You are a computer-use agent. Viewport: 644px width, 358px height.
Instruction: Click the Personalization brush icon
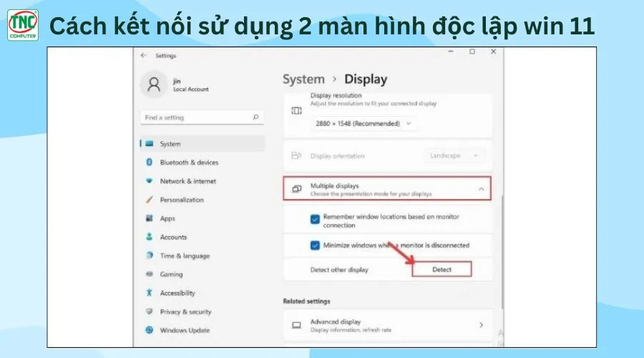(x=149, y=199)
